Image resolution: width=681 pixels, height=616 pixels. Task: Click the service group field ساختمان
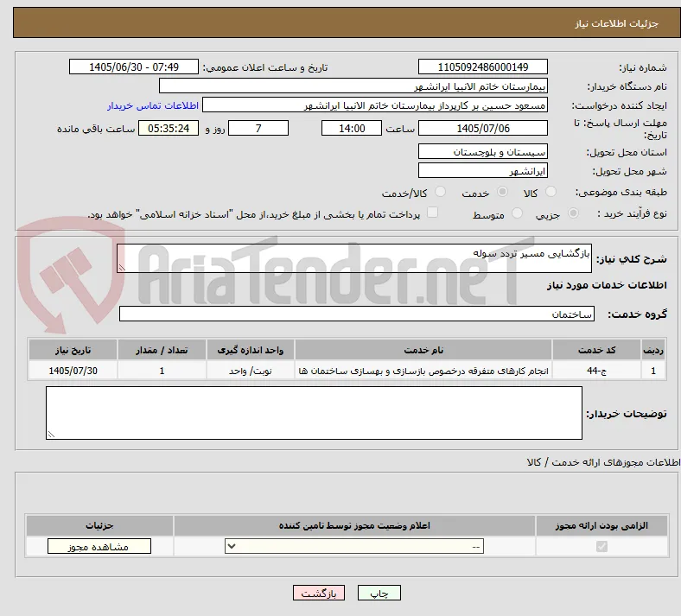357,314
